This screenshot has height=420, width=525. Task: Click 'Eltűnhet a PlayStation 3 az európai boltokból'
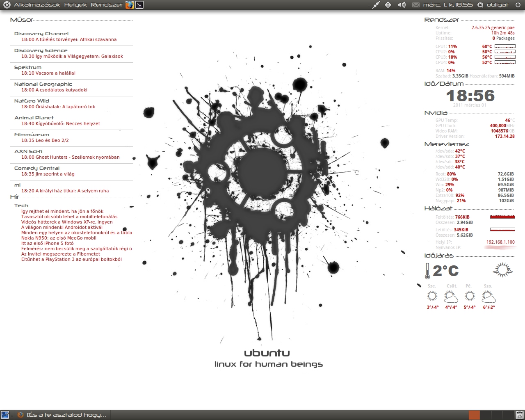[71, 259]
